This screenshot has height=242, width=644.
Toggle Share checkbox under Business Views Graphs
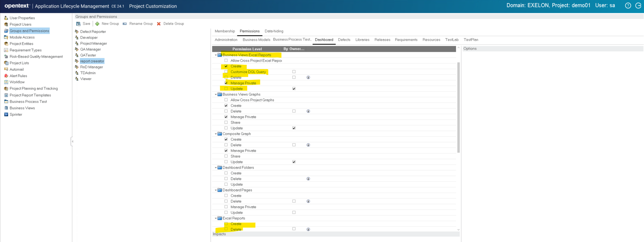[226, 123]
